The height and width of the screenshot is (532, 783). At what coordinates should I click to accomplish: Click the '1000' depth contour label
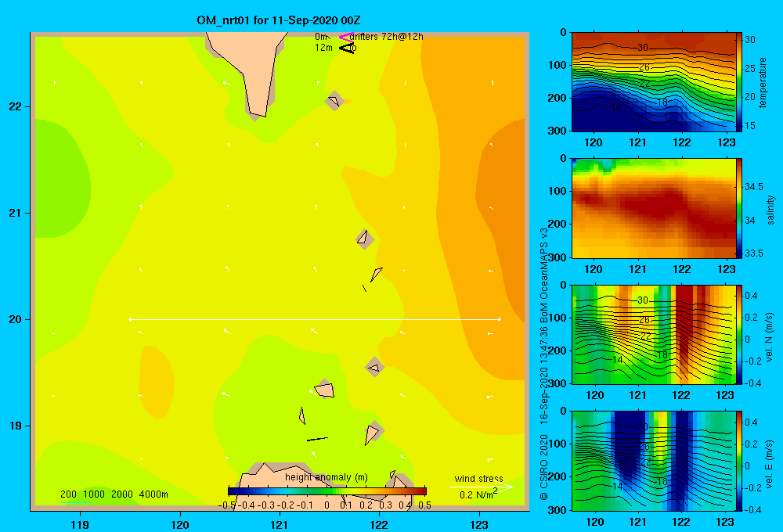pos(94,494)
